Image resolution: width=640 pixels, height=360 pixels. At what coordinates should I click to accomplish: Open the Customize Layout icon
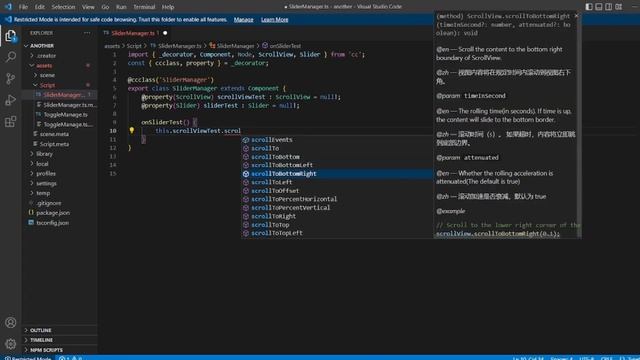pos(619,7)
